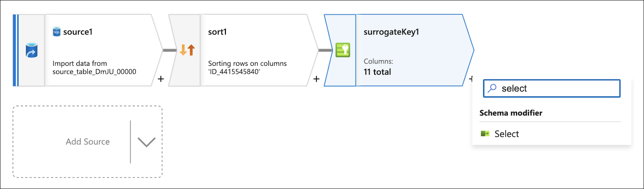
Task: Click the source1 database import icon
Action: coord(31,51)
